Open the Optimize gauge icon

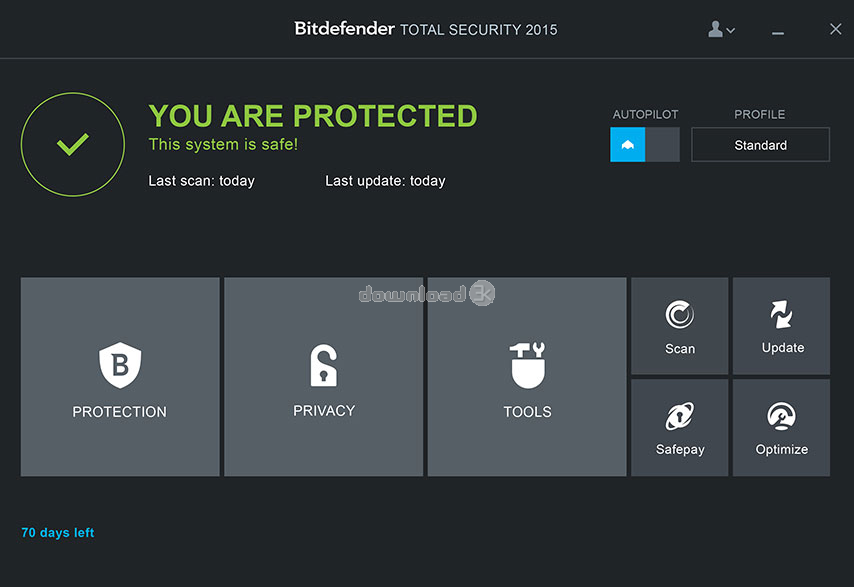[782, 417]
